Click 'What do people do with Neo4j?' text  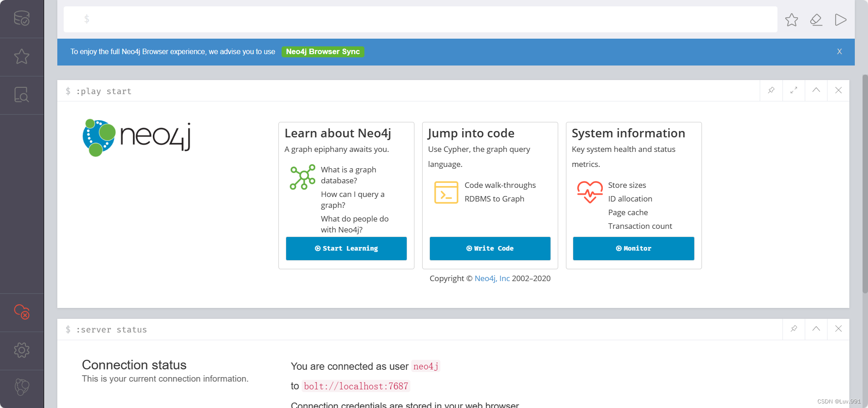(x=355, y=224)
